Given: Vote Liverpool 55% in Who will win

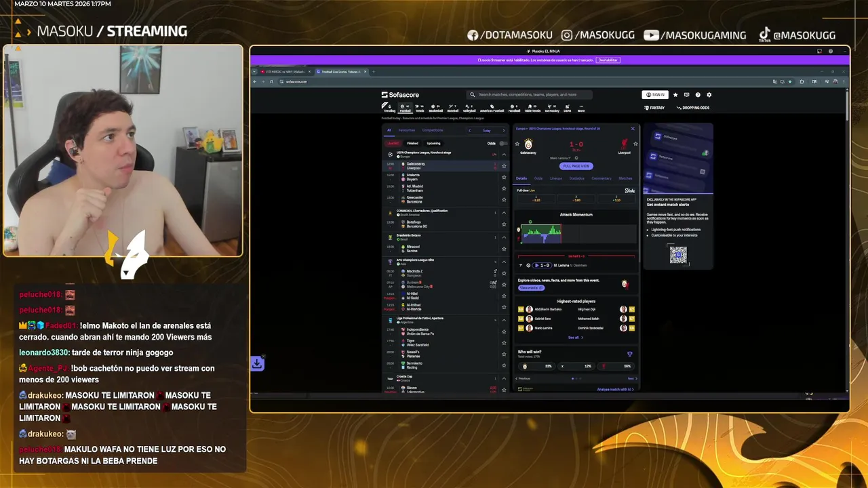Looking at the screenshot, I should [x=616, y=366].
